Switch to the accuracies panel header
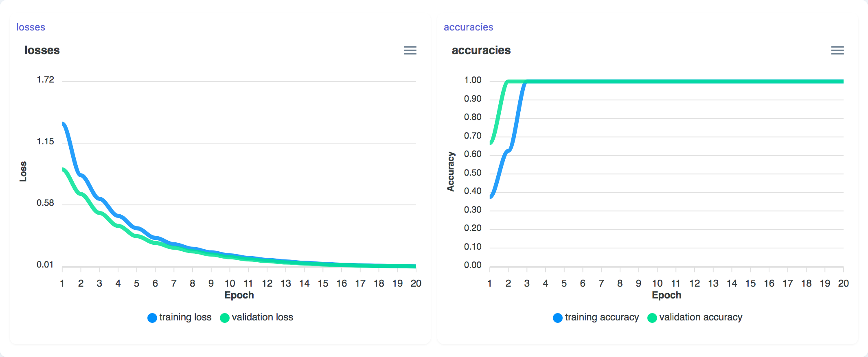Viewport: 868px width, 357px height. [481, 50]
